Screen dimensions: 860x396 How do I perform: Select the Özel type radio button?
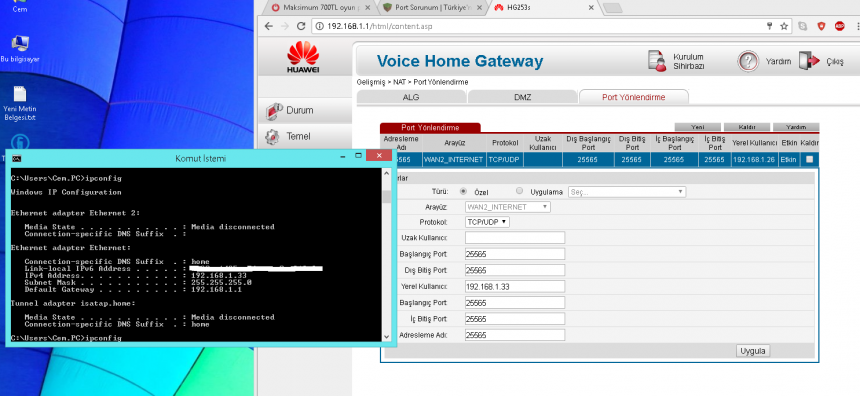[463, 191]
